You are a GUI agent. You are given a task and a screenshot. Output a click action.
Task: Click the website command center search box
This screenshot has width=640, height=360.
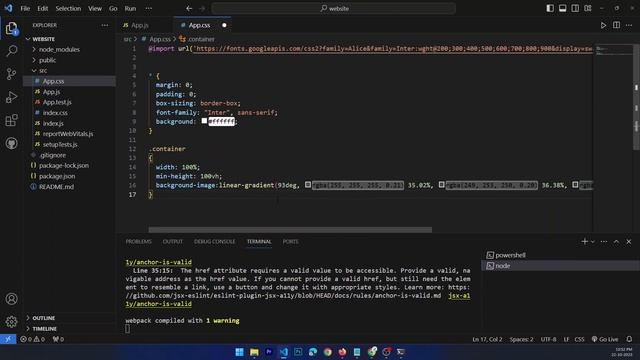[333, 8]
